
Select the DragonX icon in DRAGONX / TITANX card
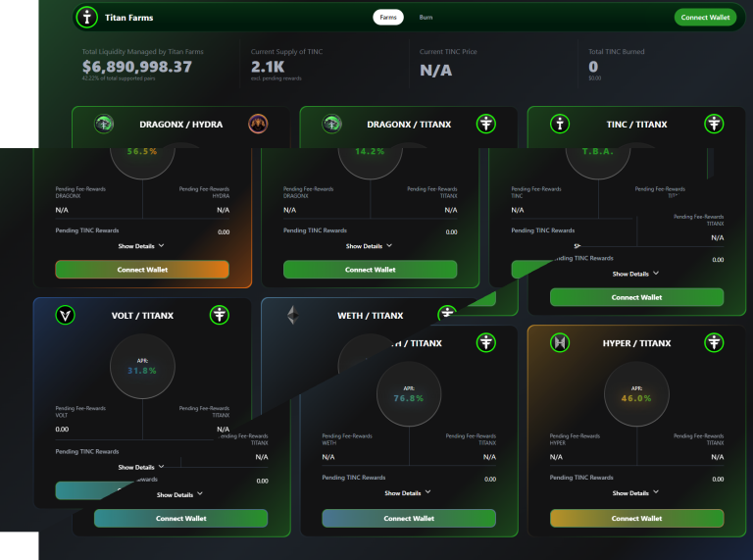[331, 124]
